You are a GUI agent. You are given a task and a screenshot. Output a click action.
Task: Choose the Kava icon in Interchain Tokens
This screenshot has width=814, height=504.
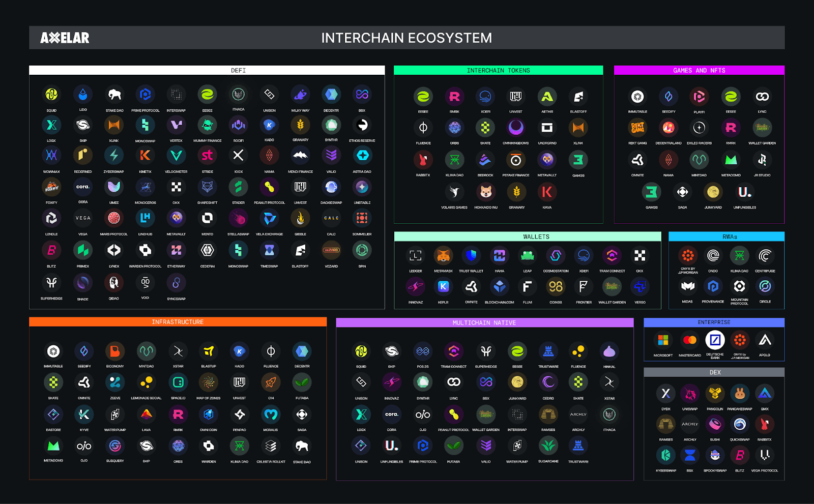[547, 192]
